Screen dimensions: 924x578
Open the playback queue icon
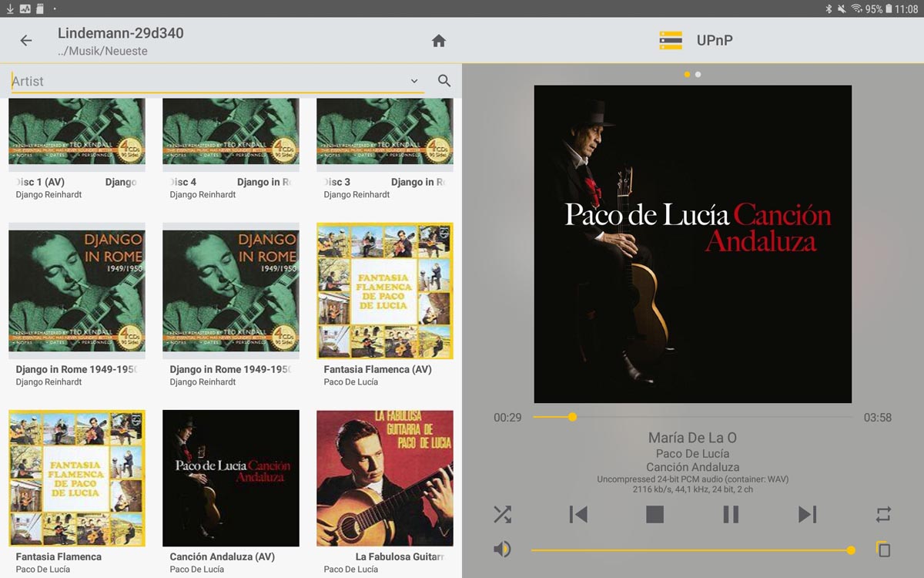pos(883,549)
